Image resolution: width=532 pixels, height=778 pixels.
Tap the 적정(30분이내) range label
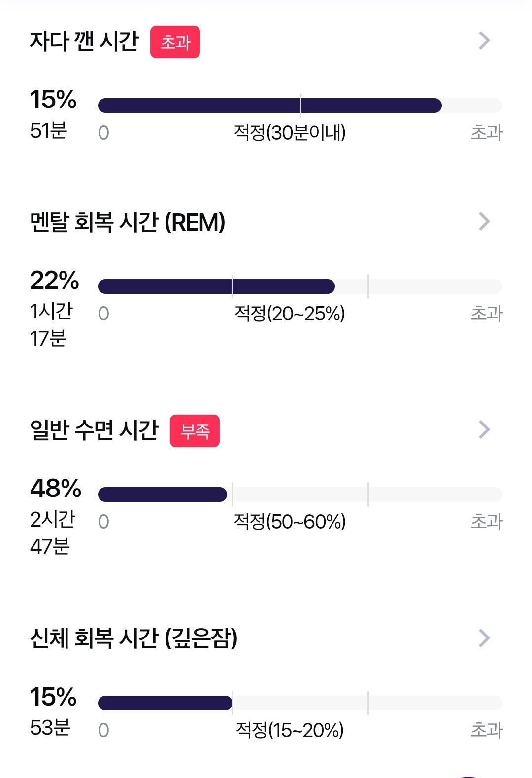[290, 133]
